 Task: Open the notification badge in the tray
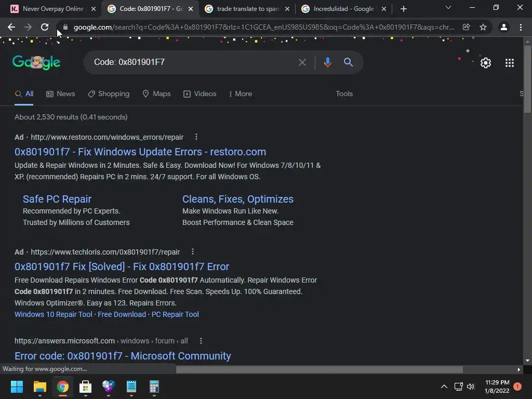(517, 386)
